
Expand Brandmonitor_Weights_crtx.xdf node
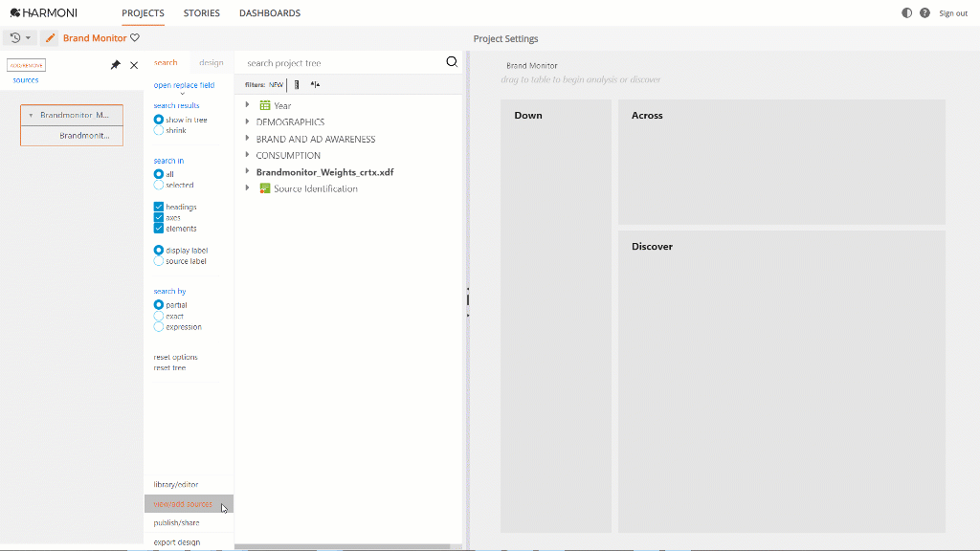248,171
